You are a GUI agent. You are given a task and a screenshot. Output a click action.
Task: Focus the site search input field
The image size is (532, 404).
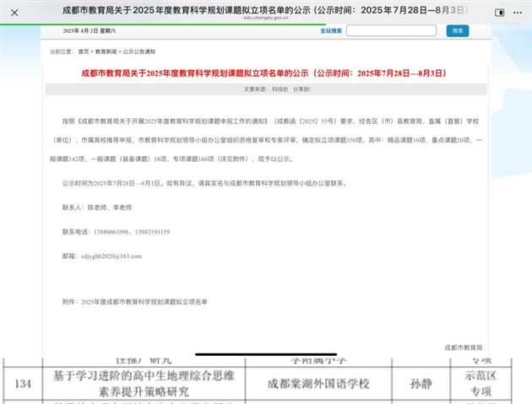391,30
